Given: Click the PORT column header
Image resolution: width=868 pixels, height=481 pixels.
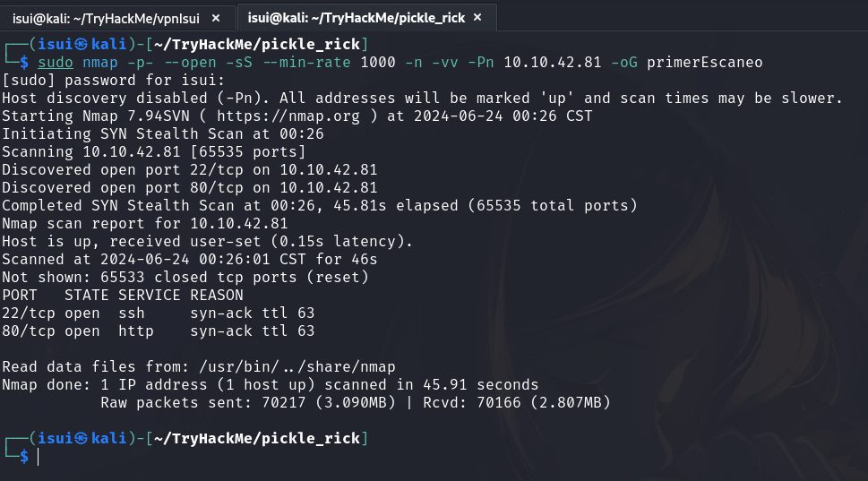Looking at the screenshot, I should tap(20, 295).
